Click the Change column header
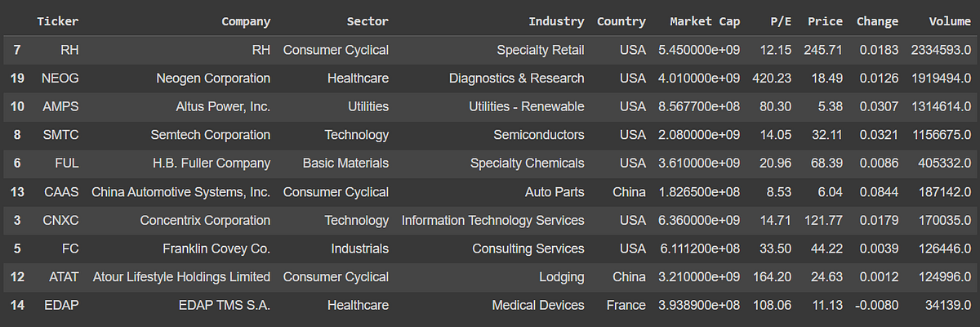The width and height of the screenshot is (980, 327). coord(877,22)
